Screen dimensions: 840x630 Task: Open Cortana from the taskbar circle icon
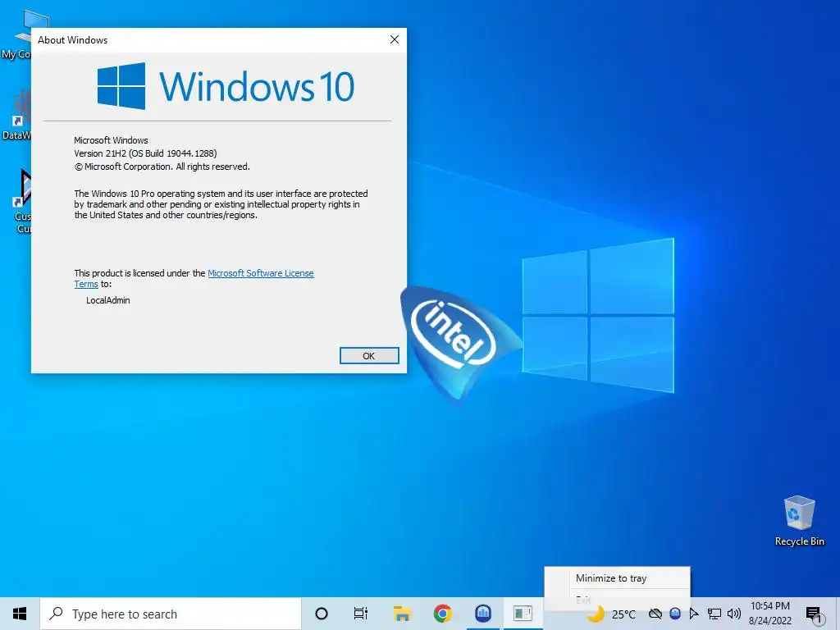[x=322, y=614]
